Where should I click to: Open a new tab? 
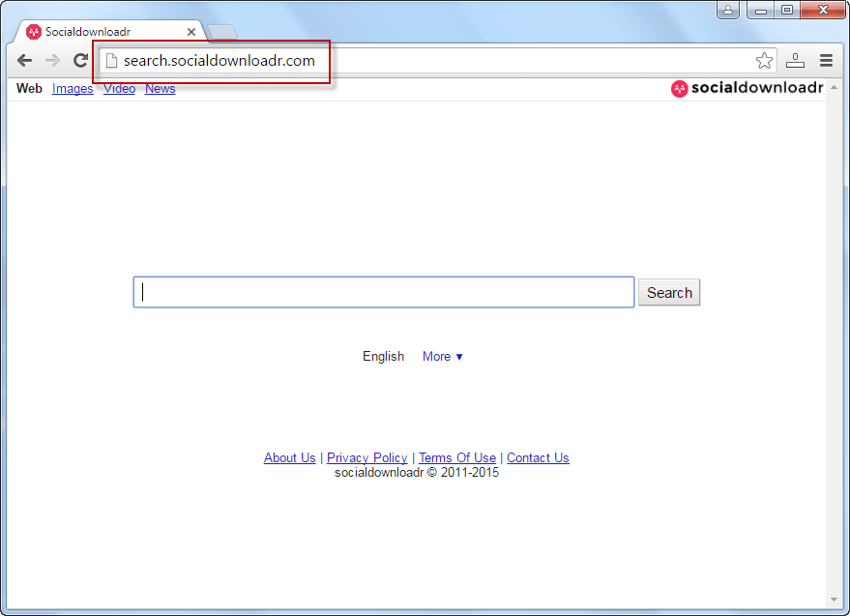(x=222, y=33)
